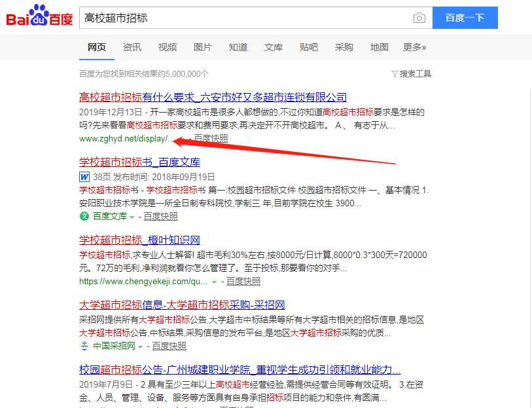Open 百度快照 for chengyekeji result
The image size is (532, 408).
(243, 281)
